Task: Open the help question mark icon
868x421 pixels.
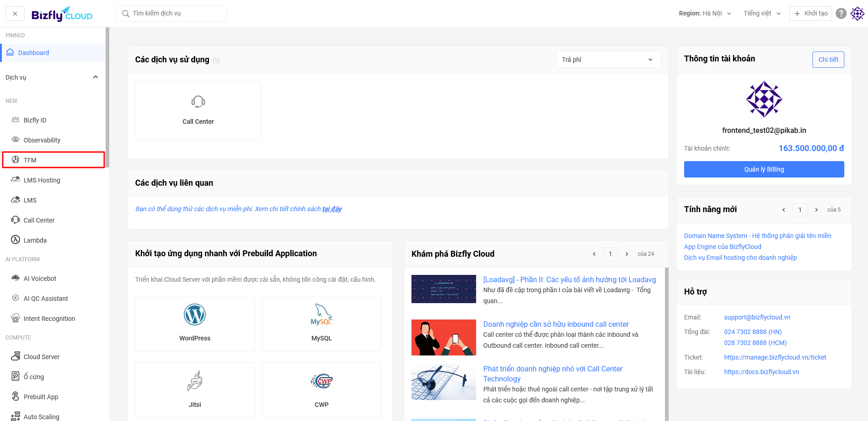Action: 841,14
